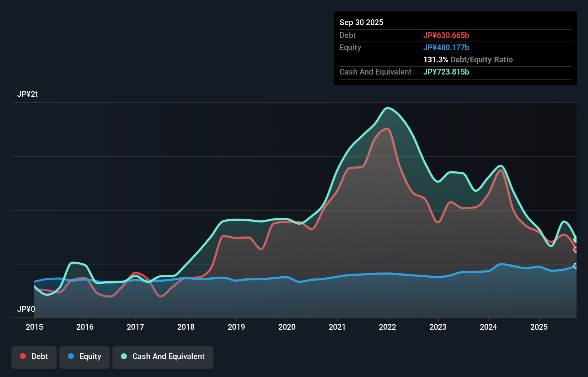Click inside the tooltip panel
588x377 pixels.
coord(455,48)
